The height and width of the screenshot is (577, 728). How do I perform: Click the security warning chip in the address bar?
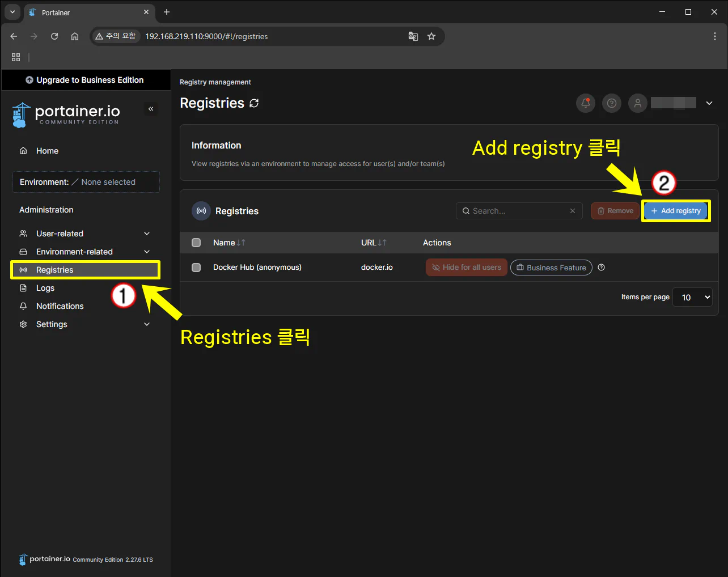point(116,36)
